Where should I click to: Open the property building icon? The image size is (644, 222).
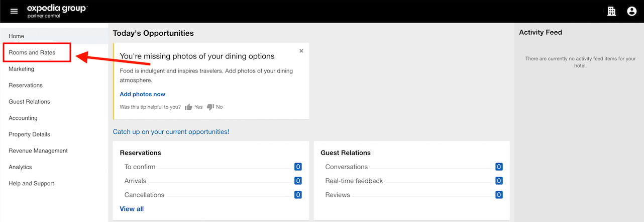coord(611,11)
